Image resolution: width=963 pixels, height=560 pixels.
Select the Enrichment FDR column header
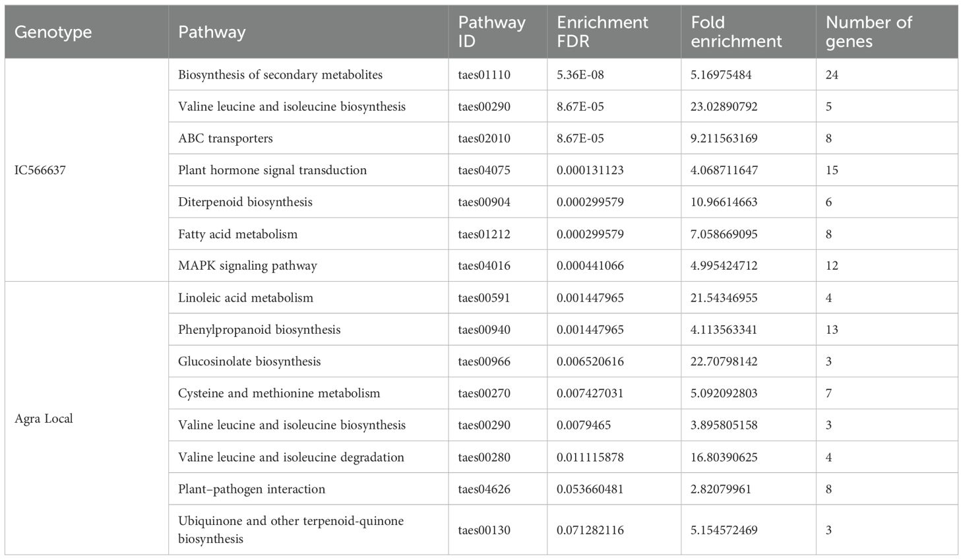(x=602, y=32)
